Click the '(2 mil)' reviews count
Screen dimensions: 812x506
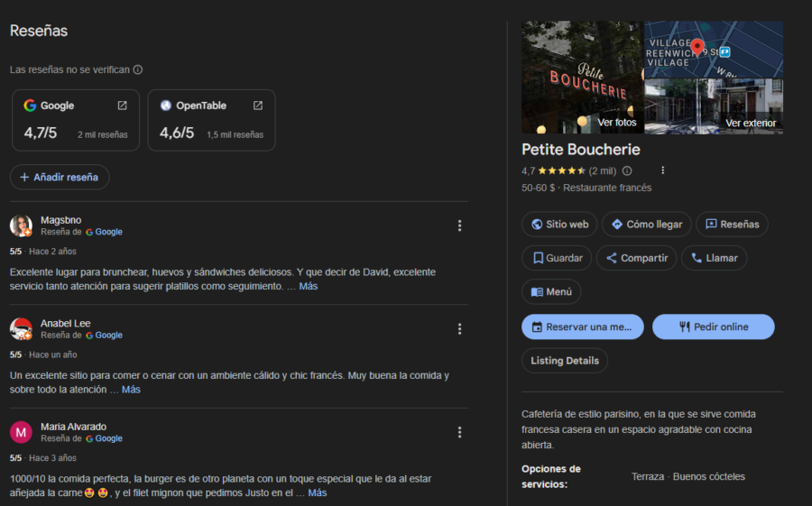point(603,170)
